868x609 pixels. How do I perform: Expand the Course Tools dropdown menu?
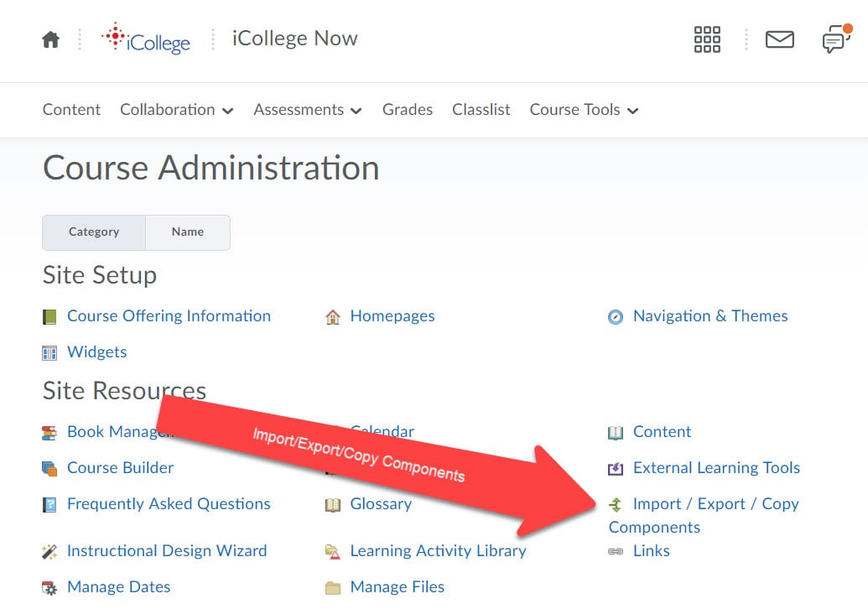[x=584, y=110]
